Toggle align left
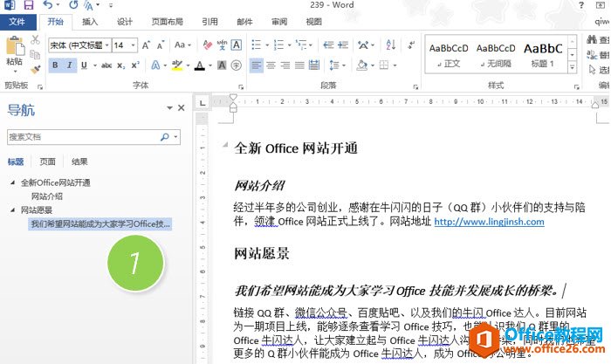Image resolution: width=611 pixels, height=364 pixels. click(x=256, y=65)
